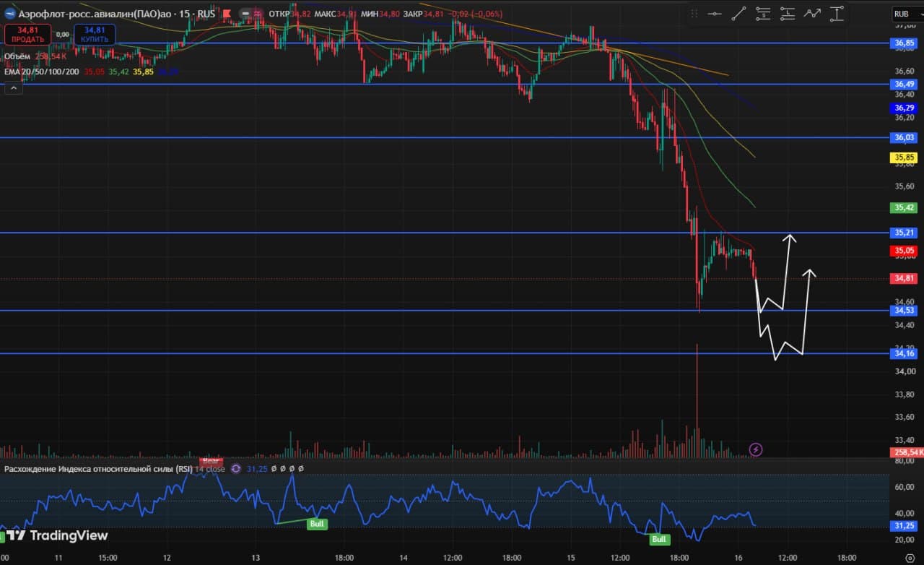Select the arrow path drawing tool
This screenshot has height=565, width=924.
point(812,13)
